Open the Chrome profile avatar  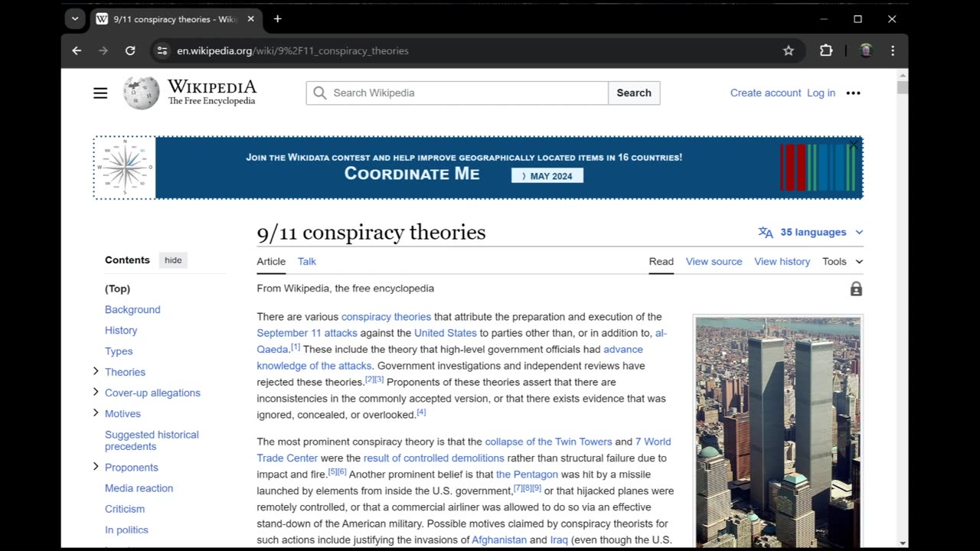point(866,51)
